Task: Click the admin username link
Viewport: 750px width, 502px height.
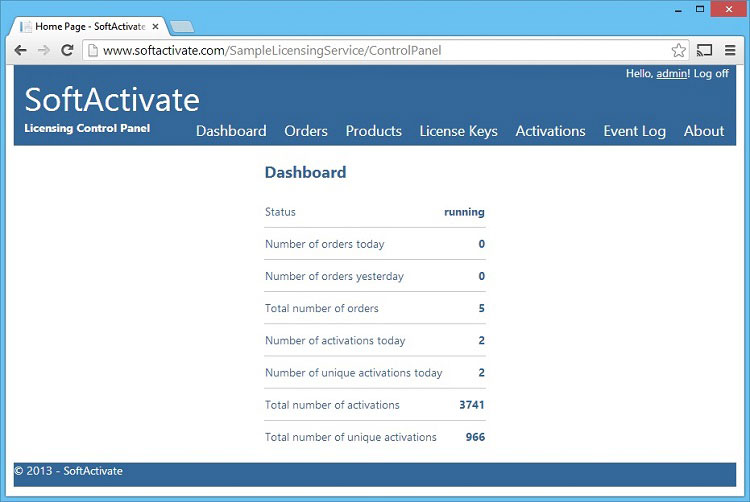Action: click(x=671, y=74)
